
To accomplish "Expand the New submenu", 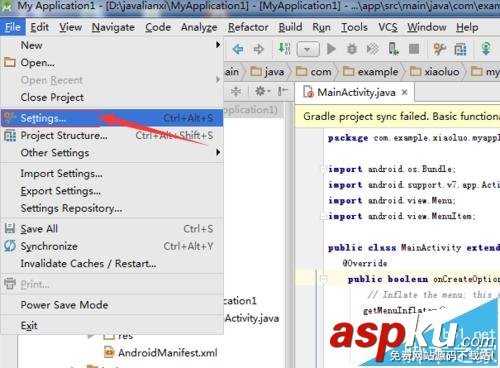I will click(112, 45).
